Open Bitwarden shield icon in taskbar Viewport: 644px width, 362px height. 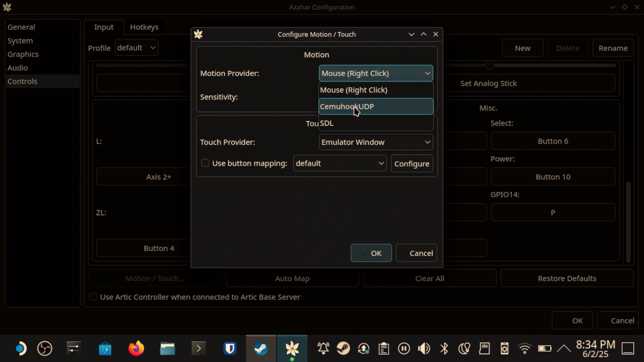[x=230, y=349]
